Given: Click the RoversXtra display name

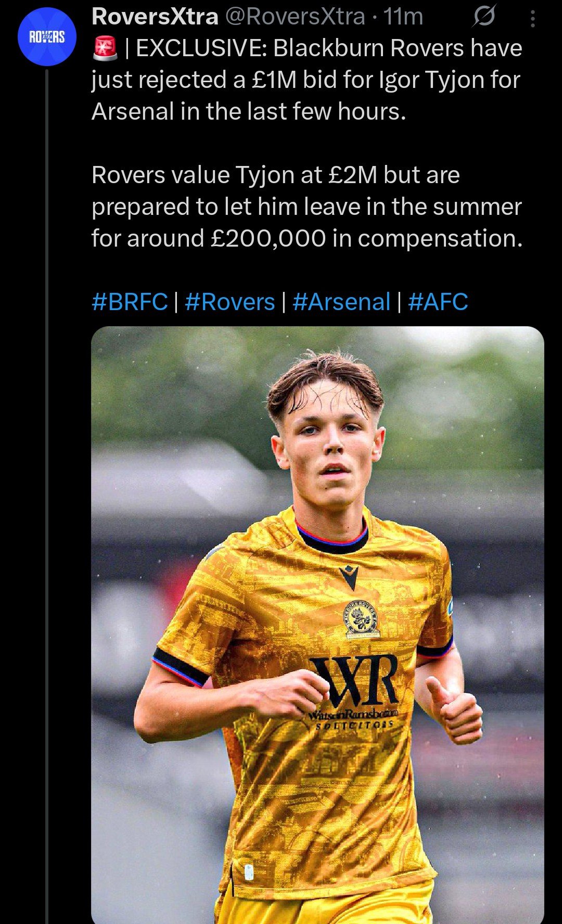Looking at the screenshot, I should [155, 17].
